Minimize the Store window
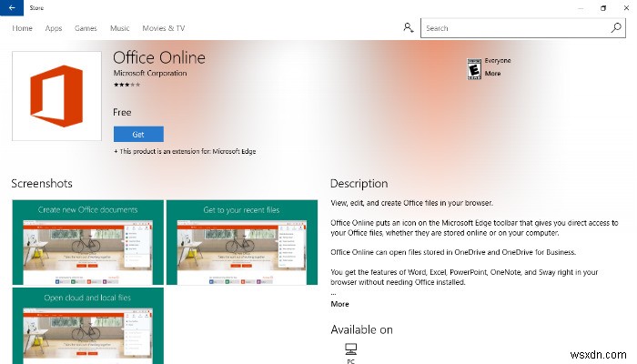637x364 pixels. pyautogui.click(x=581, y=7)
